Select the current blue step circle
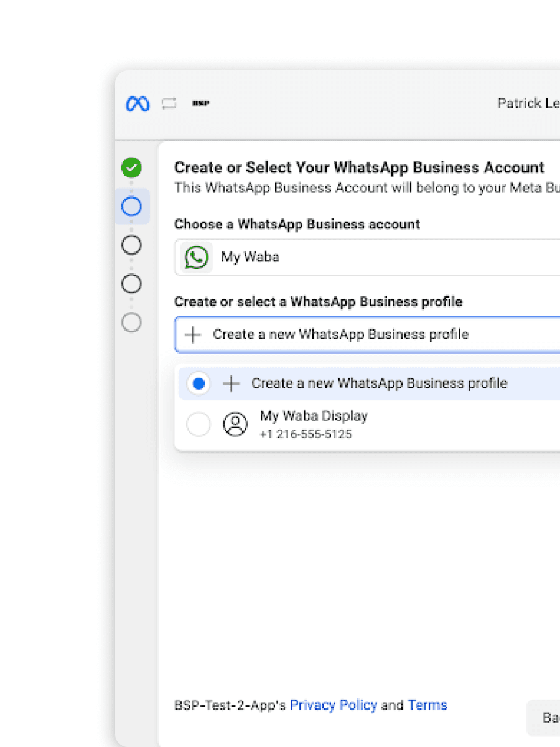 click(x=131, y=206)
